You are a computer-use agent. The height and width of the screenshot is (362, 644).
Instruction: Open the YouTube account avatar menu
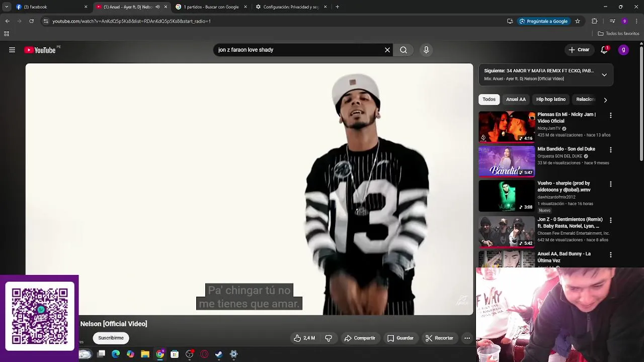pos(624,50)
